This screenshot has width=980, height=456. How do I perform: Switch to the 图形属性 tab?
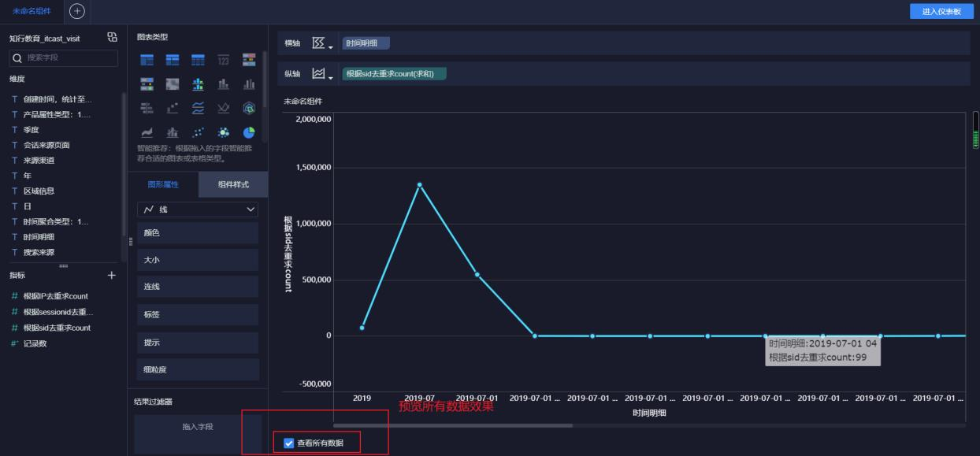pyautogui.click(x=163, y=184)
